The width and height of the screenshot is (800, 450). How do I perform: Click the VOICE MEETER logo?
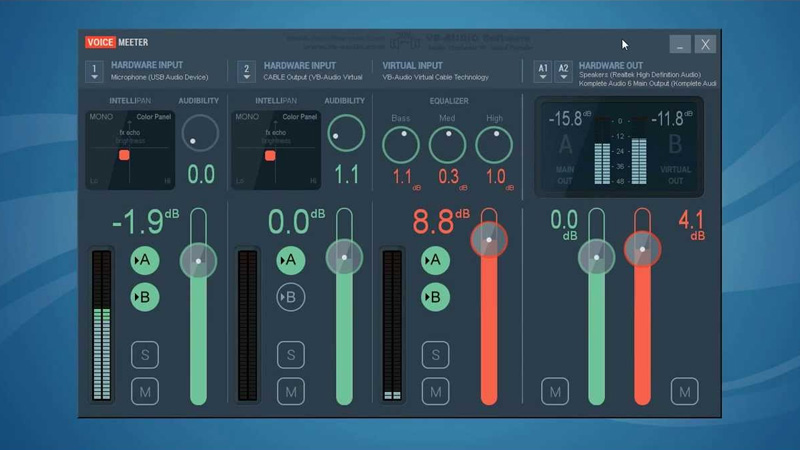pos(117,42)
